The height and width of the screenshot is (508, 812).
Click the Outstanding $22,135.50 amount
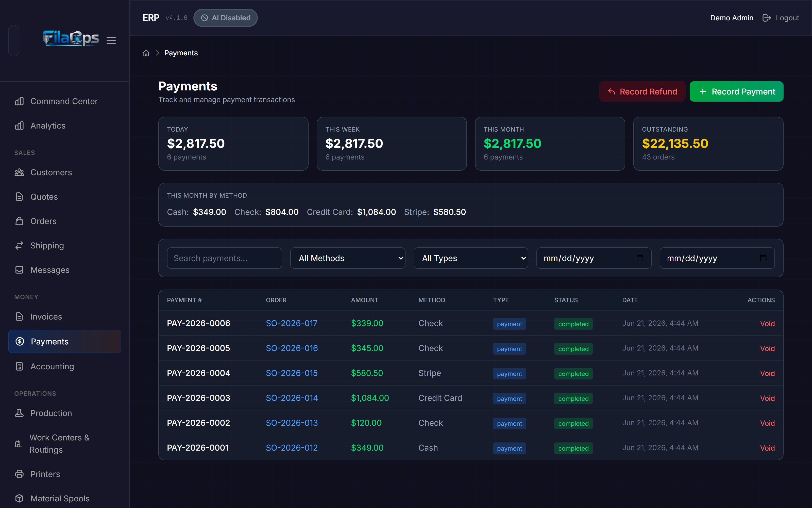[675, 144]
